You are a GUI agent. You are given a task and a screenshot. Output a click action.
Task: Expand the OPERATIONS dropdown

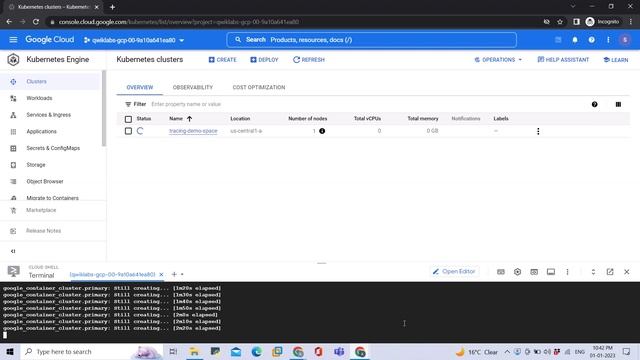(x=498, y=60)
